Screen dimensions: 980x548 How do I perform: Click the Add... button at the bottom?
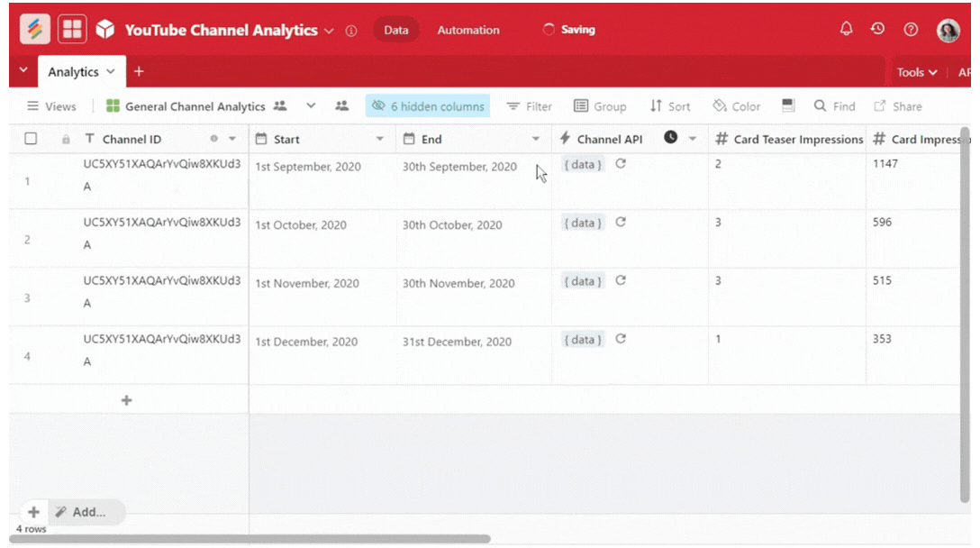[86, 511]
